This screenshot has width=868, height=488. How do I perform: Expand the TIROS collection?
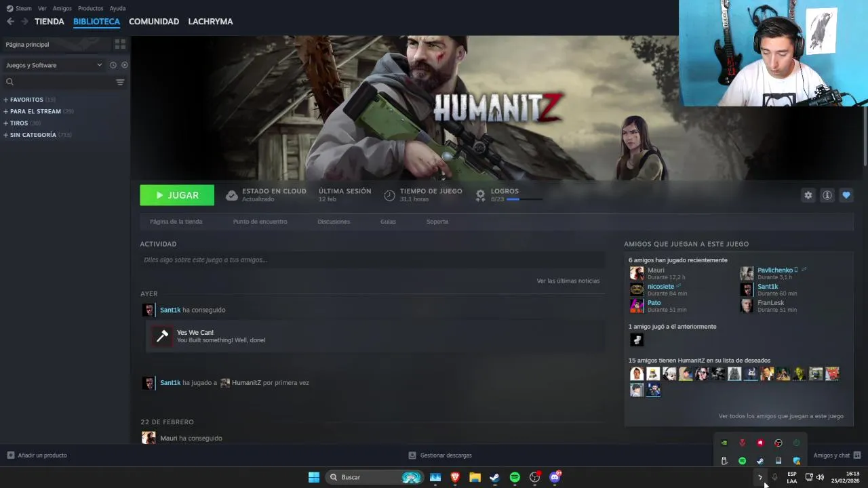point(22,123)
